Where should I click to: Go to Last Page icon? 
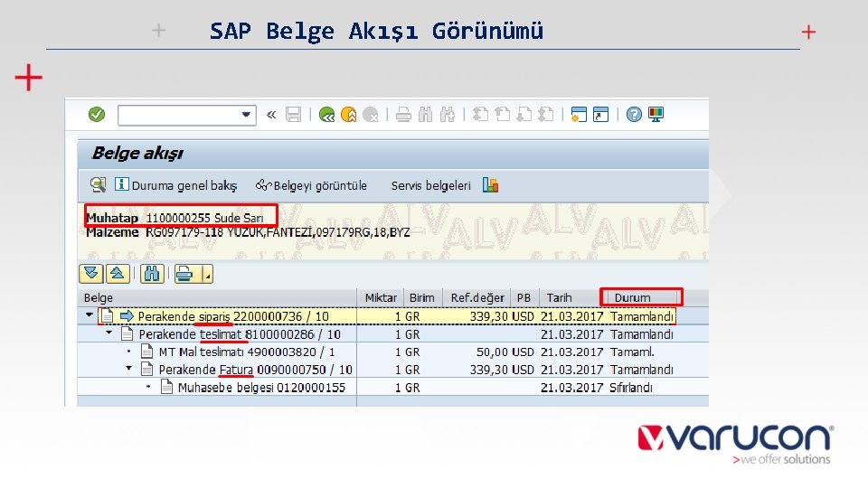pyautogui.click(x=546, y=115)
